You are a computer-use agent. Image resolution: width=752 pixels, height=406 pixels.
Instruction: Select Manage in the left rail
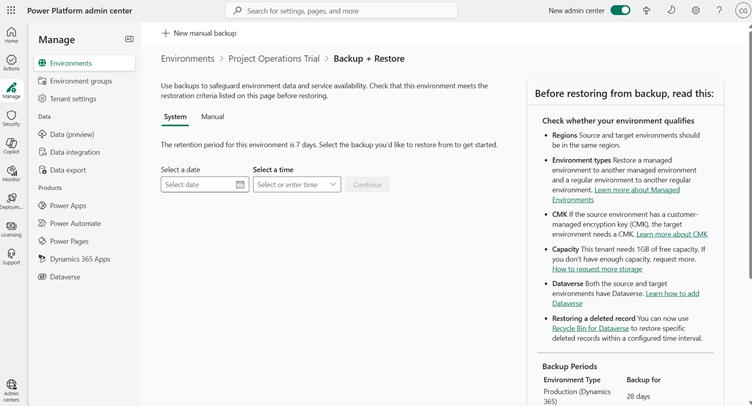11,91
